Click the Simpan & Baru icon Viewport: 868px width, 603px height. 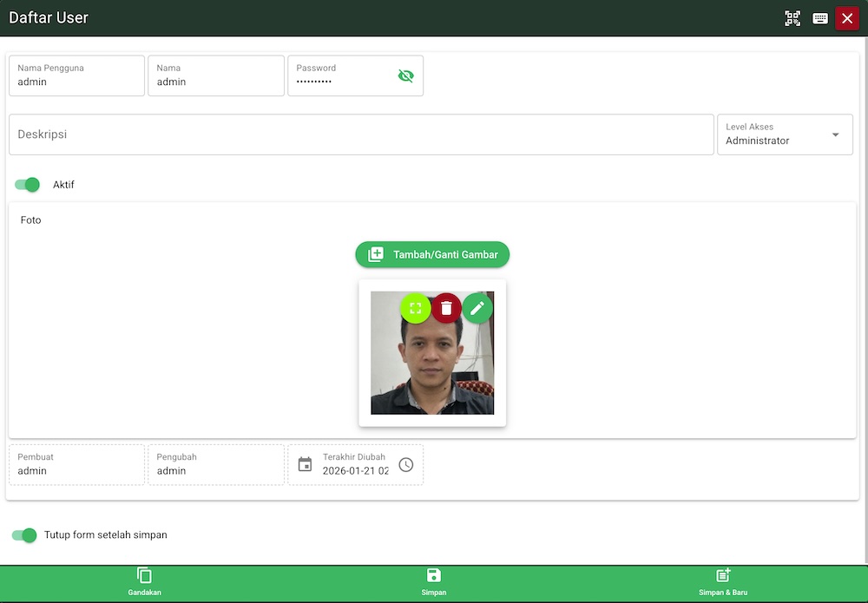(x=723, y=580)
